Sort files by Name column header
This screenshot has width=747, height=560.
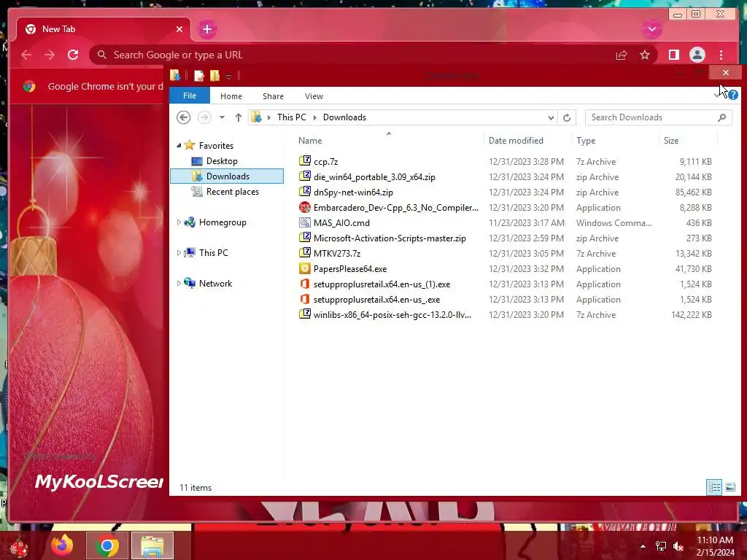(x=310, y=141)
